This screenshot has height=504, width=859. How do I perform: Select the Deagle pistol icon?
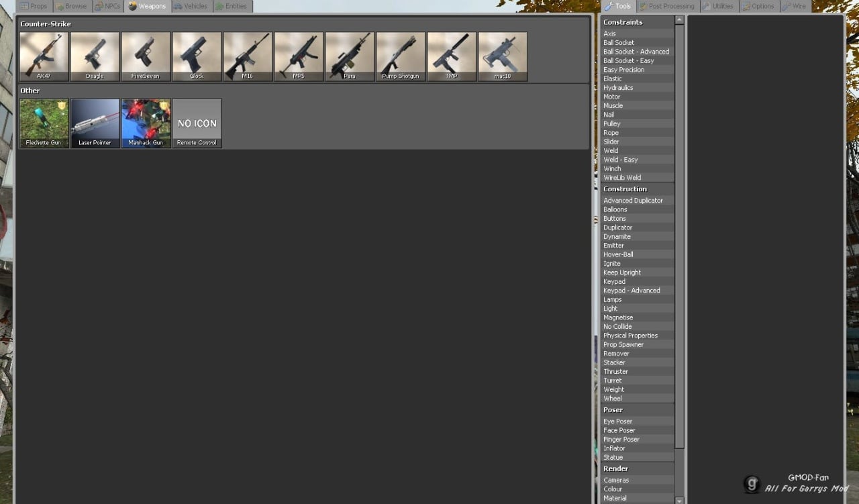pyautogui.click(x=95, y=56)
